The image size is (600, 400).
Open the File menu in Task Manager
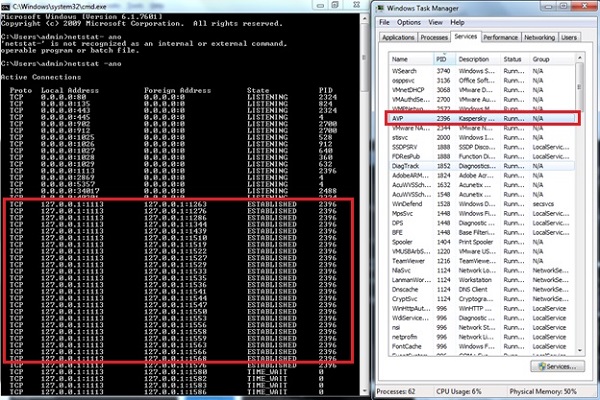coord(384,23)
